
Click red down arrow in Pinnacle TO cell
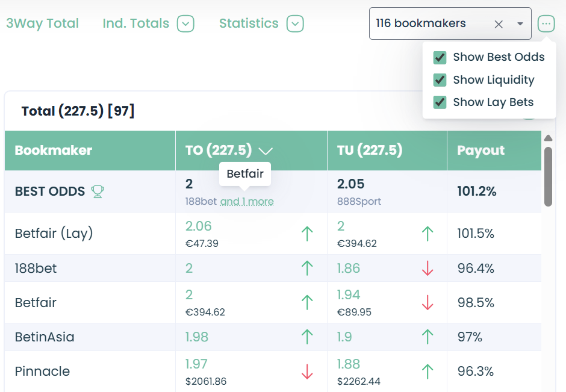[307, 372]
